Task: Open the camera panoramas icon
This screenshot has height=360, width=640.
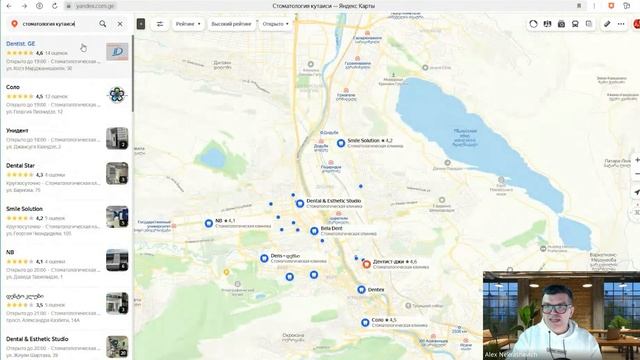Action: [x=561, y=24]
